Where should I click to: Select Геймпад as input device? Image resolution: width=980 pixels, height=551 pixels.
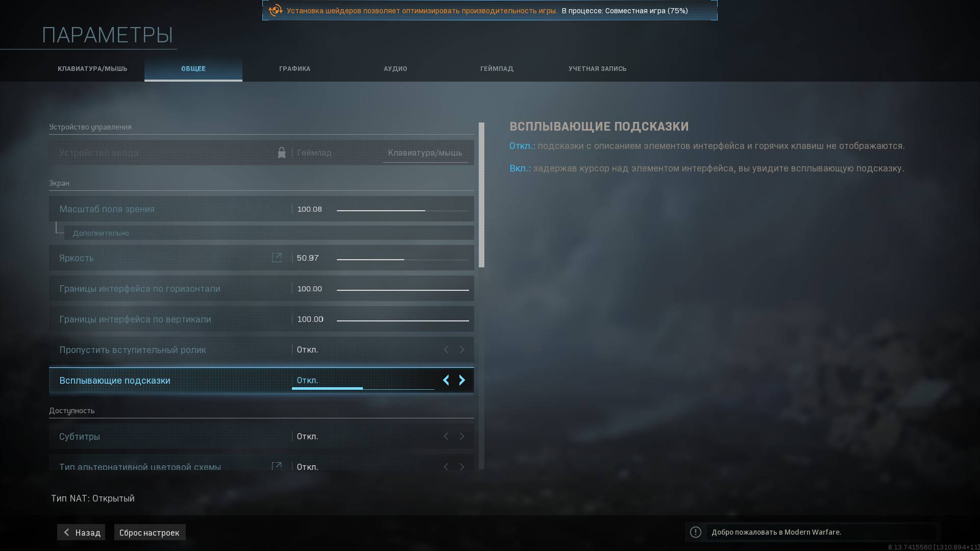pos(314,153)
